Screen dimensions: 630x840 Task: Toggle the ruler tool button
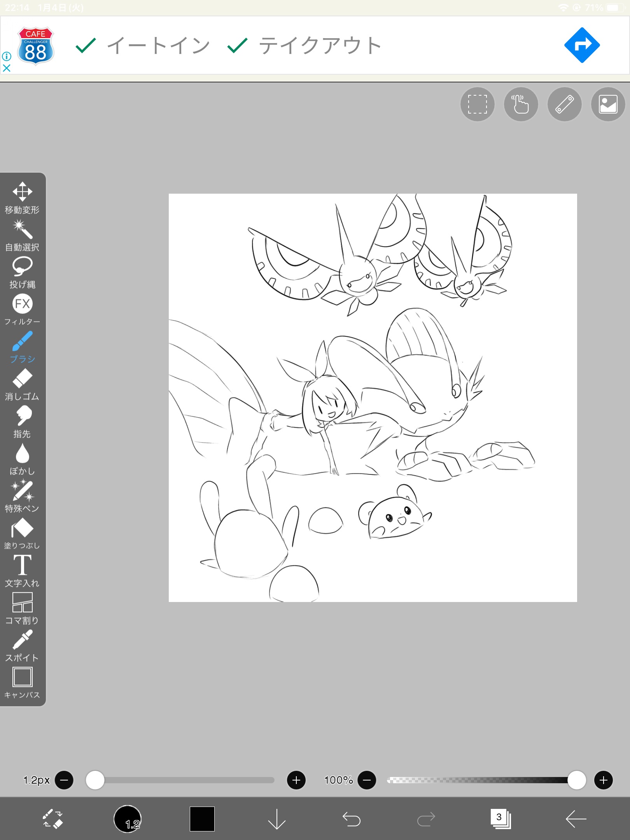tap(564, 104)
